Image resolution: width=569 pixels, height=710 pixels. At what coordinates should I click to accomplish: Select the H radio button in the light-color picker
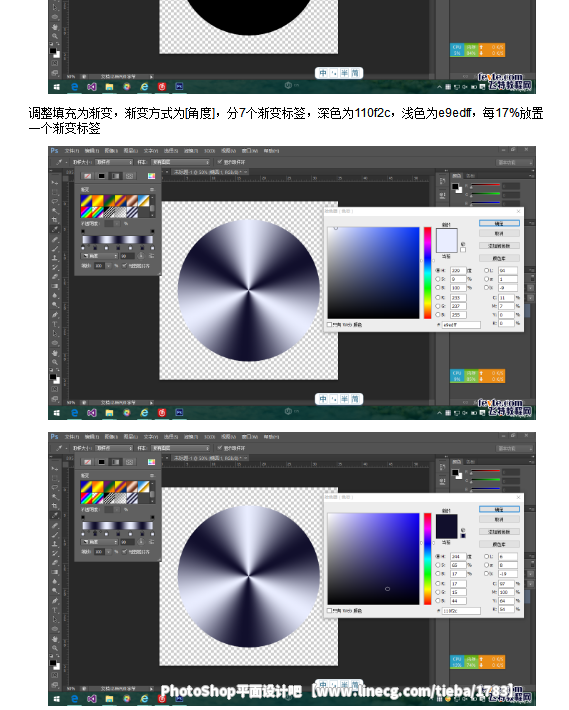tap(438, 270)
